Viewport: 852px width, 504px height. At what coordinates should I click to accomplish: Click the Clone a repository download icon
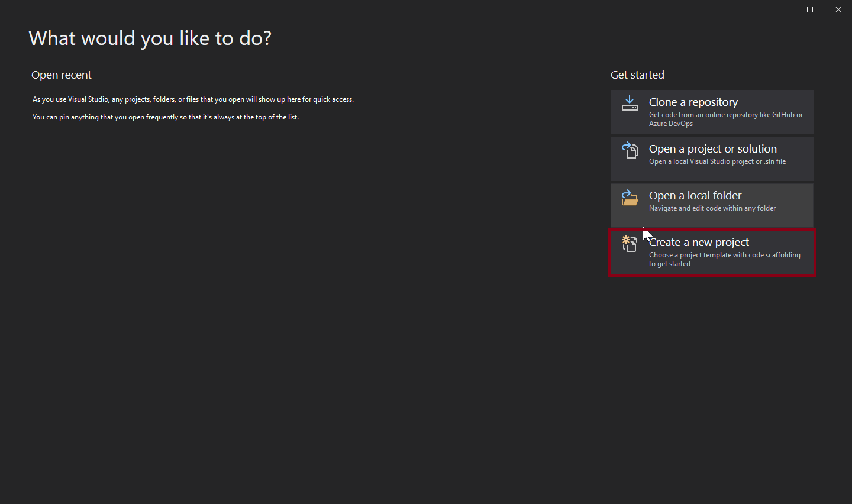[x=630, y=104]
